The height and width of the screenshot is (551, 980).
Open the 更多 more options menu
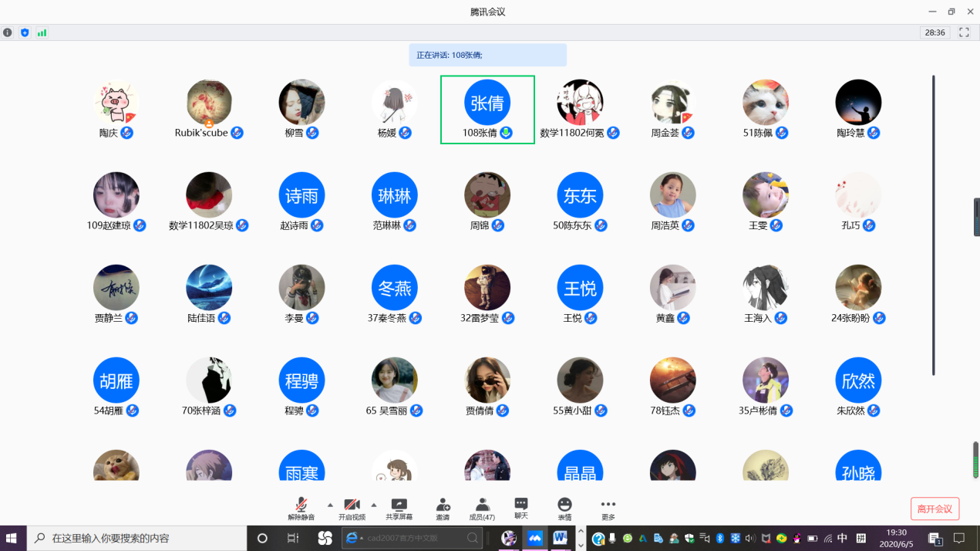click(x=608, y=505)
